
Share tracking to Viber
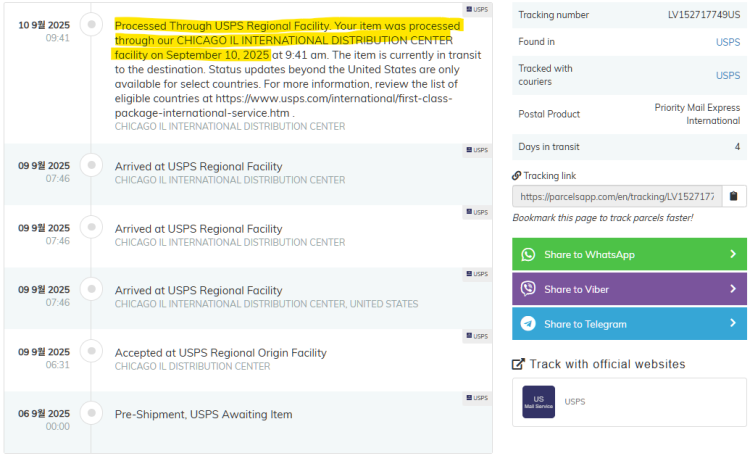tap(629, 289)
